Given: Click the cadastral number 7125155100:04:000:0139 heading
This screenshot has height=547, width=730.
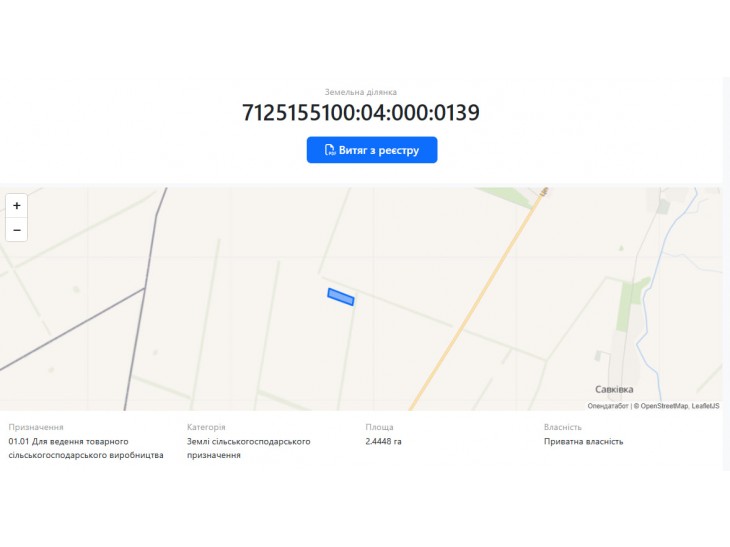Looking at the screenshot, I should click(361, 112).
